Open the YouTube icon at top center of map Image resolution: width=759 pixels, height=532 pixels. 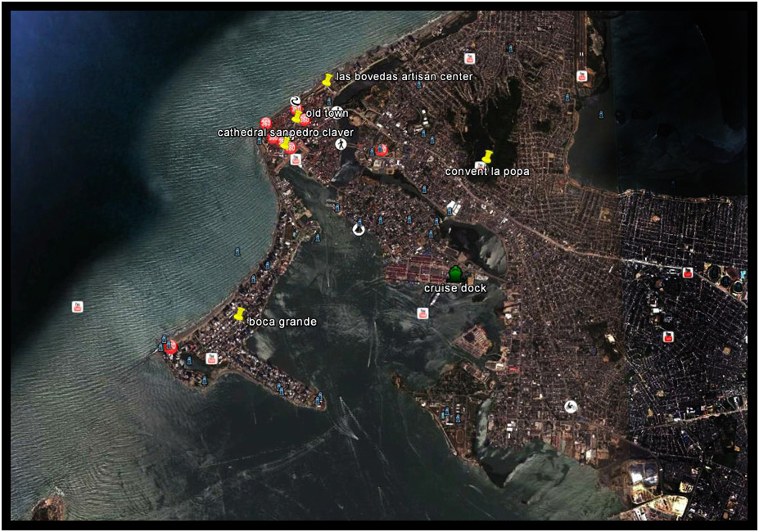[x=470, y=58]
